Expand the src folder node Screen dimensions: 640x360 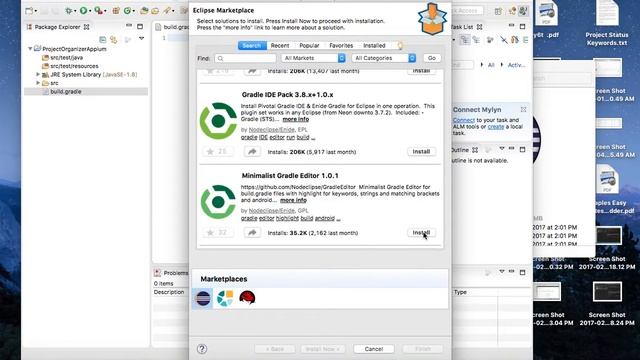pyautogui.click(x=38, y=83)
